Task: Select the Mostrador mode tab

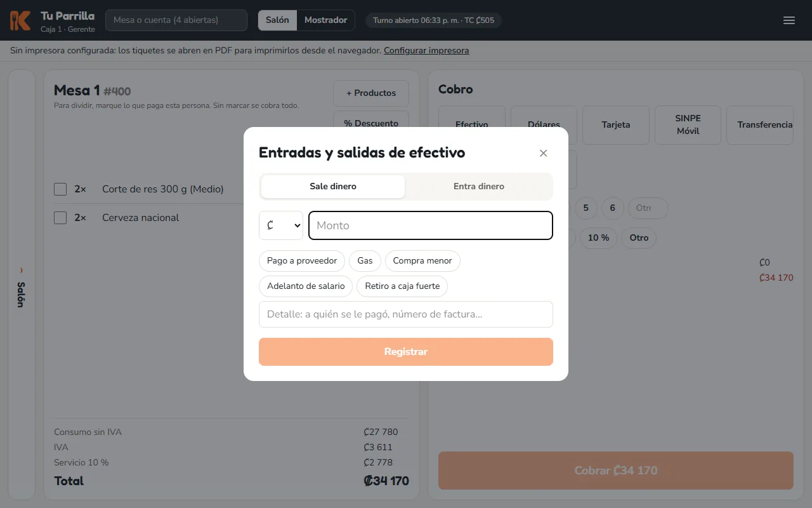Action: (325, 20)
